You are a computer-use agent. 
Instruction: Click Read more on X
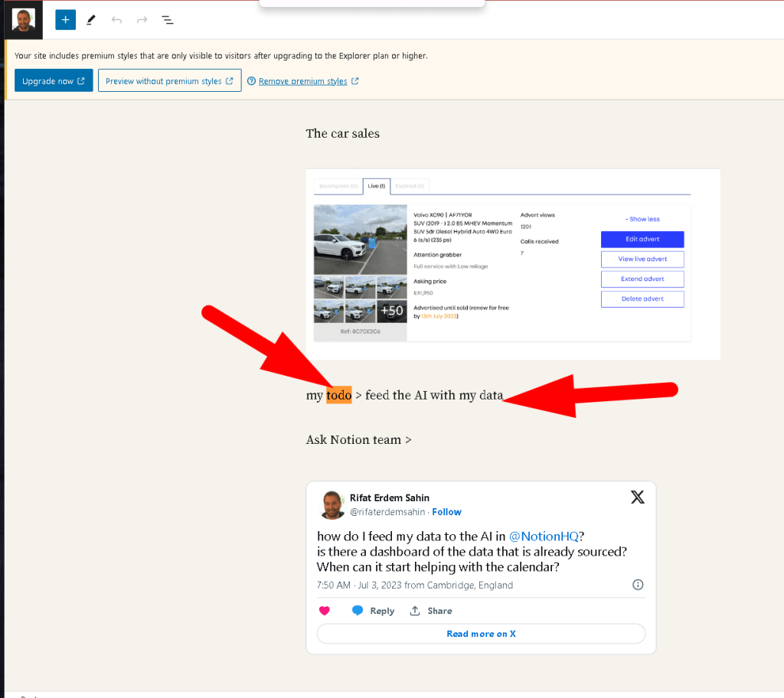coord(481,634)
